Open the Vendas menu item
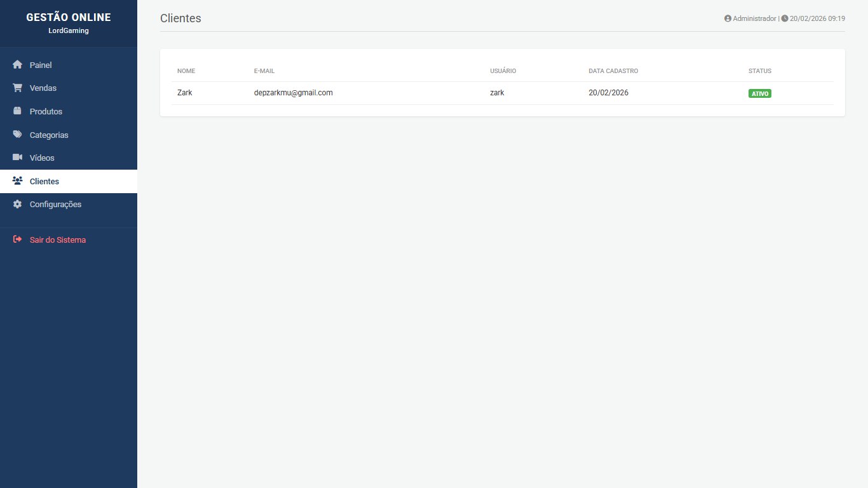This screenshot has width=868, height=488. tap(43, 88)
